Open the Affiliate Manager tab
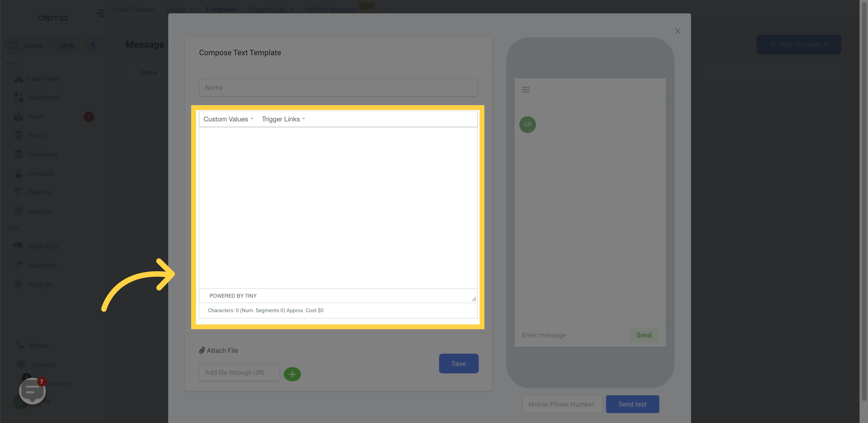Screen dimensions: 868x423 tap(330, 9)
